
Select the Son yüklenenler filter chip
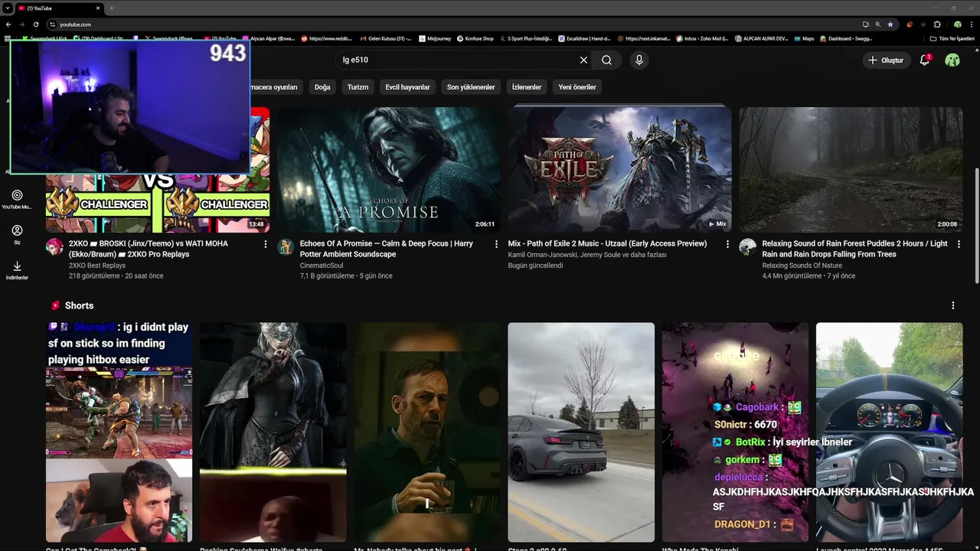coord(471,87)
